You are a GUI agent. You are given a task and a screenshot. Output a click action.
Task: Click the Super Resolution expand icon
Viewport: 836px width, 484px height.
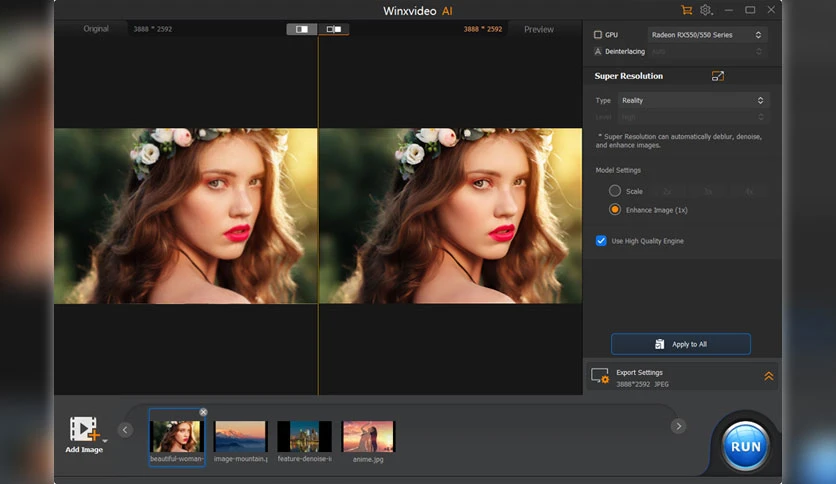[x=718, y=76]
